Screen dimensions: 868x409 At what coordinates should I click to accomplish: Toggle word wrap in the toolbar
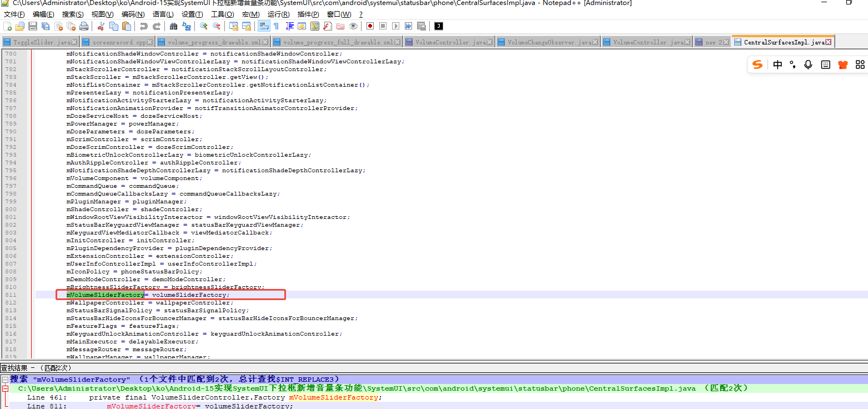click(x=264, y=26)
